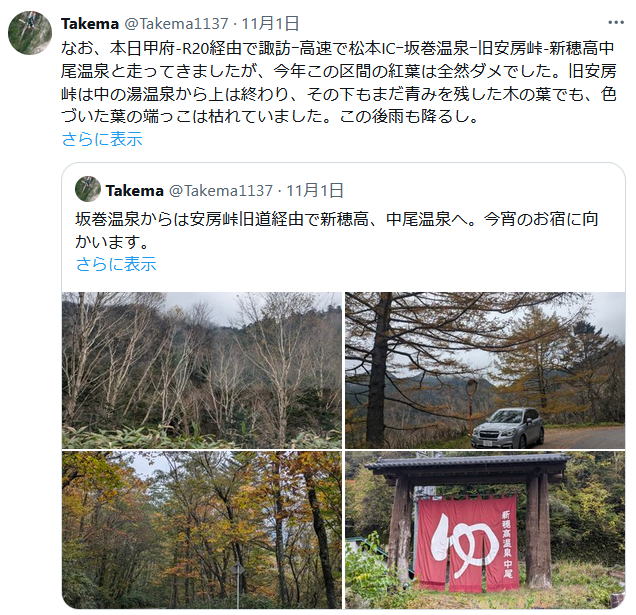The width and height of the screenshot is (636, 615).
Task: Open Takema name in the quoted tweet
Action: 134,190
